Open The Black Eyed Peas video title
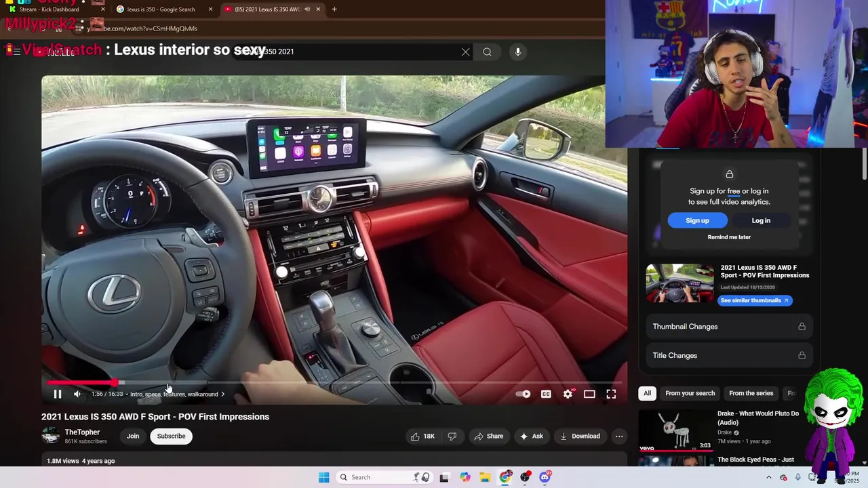This screenshot has height=488, width=868. pyautogui.click(x=756, y=460)
